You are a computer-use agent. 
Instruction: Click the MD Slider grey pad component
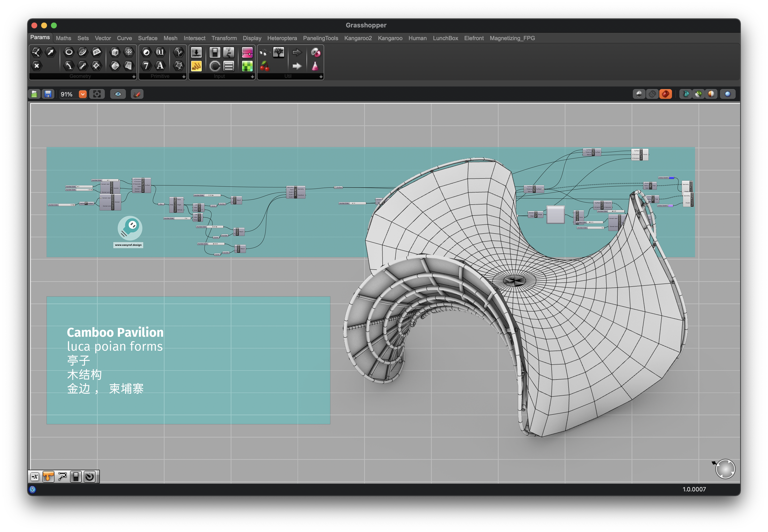(x=555, y=215)
